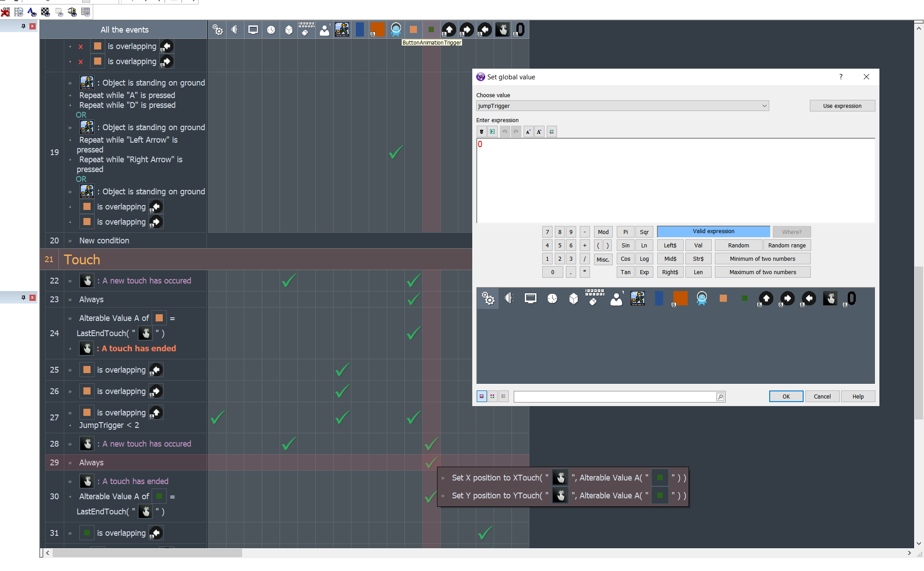
Task: Click the Sound speaker icon in the event header
Action: pyautogui.click(x=235, y=30)
